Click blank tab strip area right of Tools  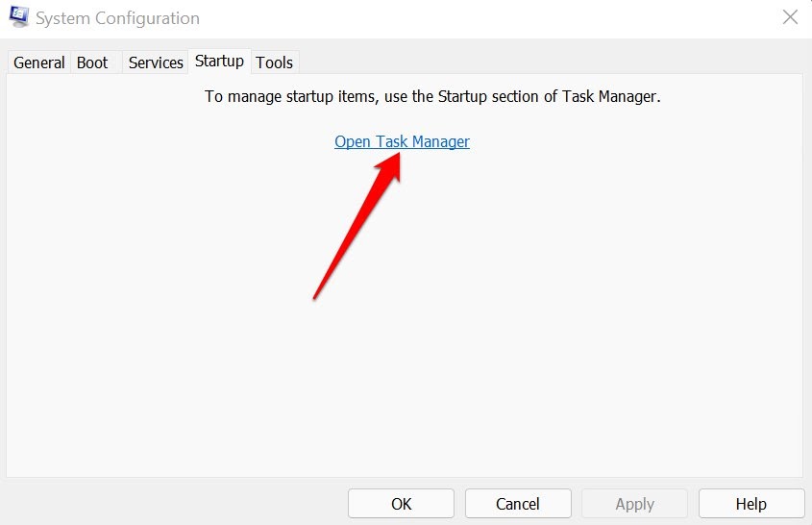tap(548, 62)
